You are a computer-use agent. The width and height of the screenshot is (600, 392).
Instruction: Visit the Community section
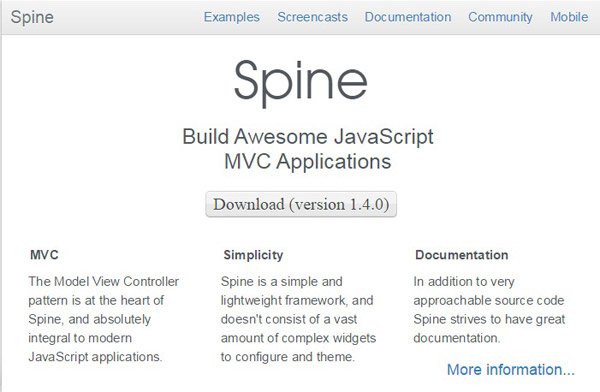coord(500,17)
